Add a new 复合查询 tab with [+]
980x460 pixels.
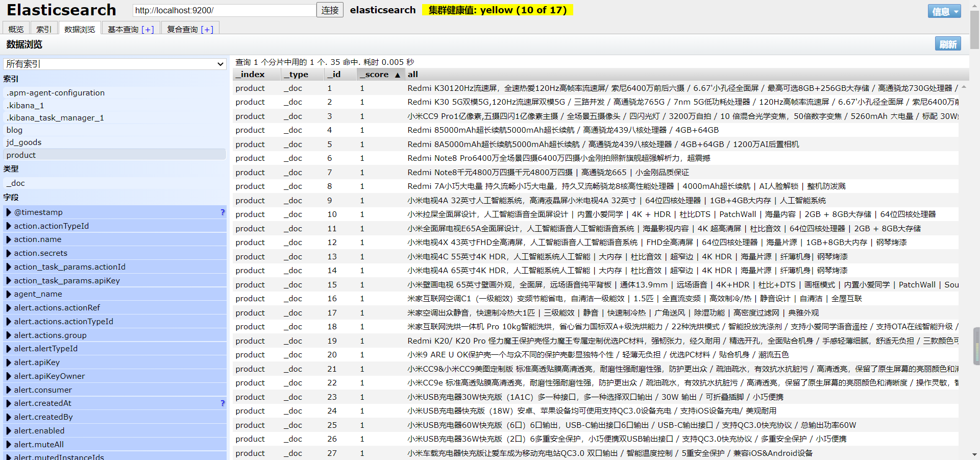pos(207,30)
